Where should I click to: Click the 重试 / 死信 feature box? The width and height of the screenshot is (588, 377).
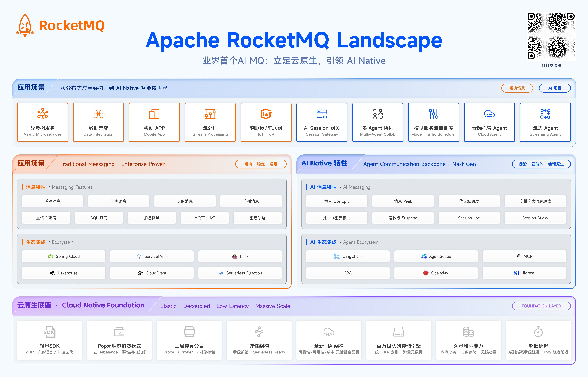[x=46, y=218]
